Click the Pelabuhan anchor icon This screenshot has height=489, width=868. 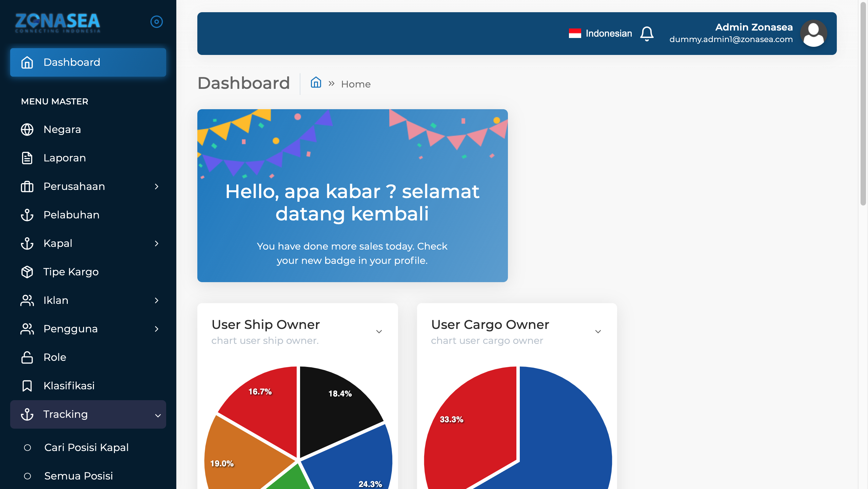[27, 215]
